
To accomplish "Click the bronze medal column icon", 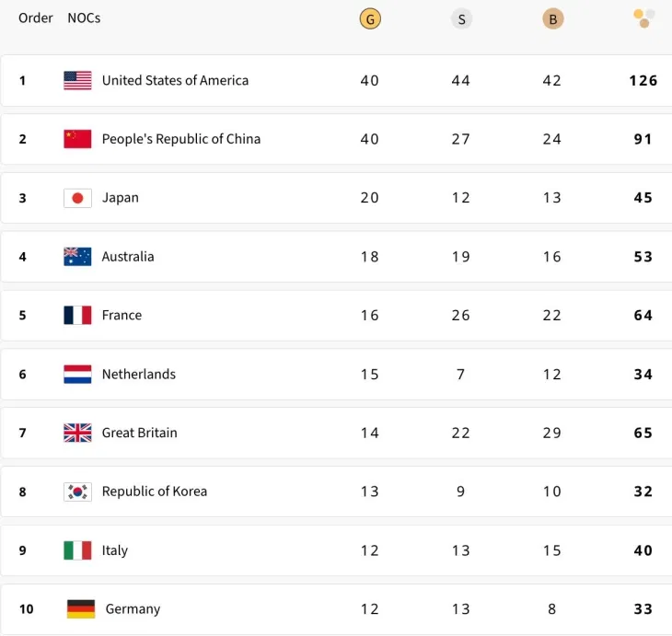I will coord(552,19).
